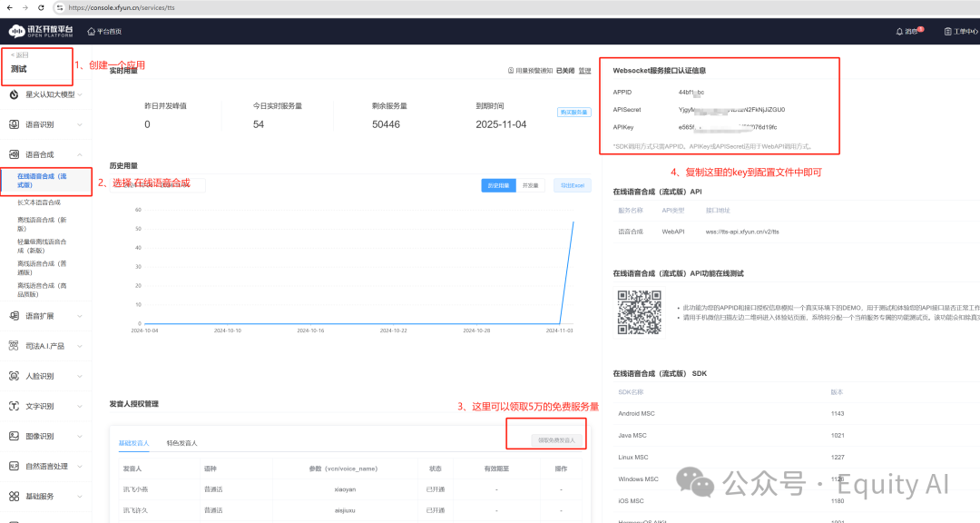Switch to the 并发量 chart tab
Image resolution: width=980 pixels, height=523 pixels.
(531, 186)
